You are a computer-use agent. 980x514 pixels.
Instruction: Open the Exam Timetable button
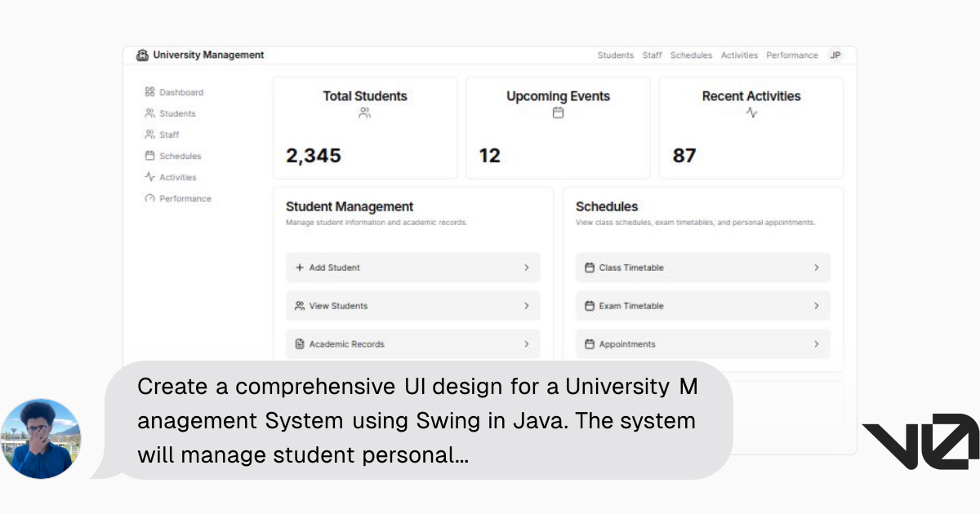click(x=703, y=306)
